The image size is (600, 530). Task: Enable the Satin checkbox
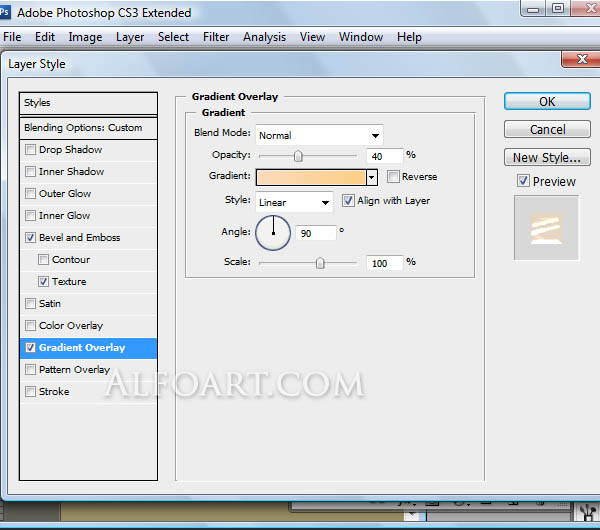pos(30,304)
